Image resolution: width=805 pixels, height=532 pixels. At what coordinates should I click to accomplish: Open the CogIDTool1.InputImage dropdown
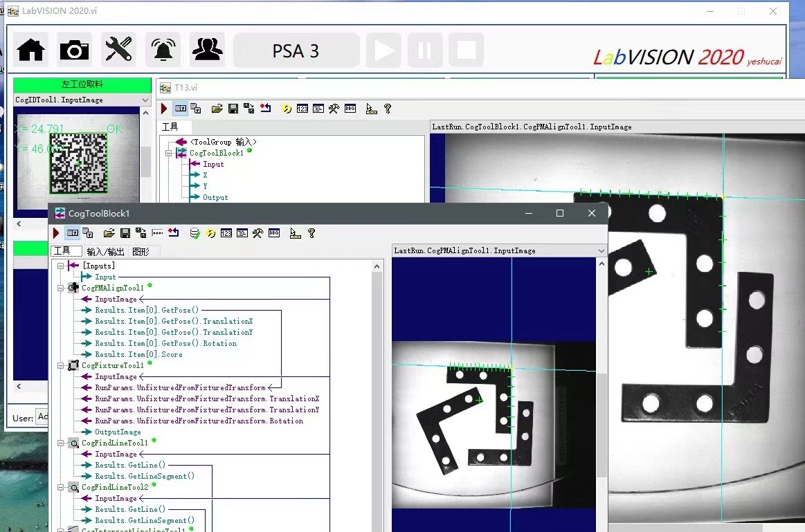(145, 99)
